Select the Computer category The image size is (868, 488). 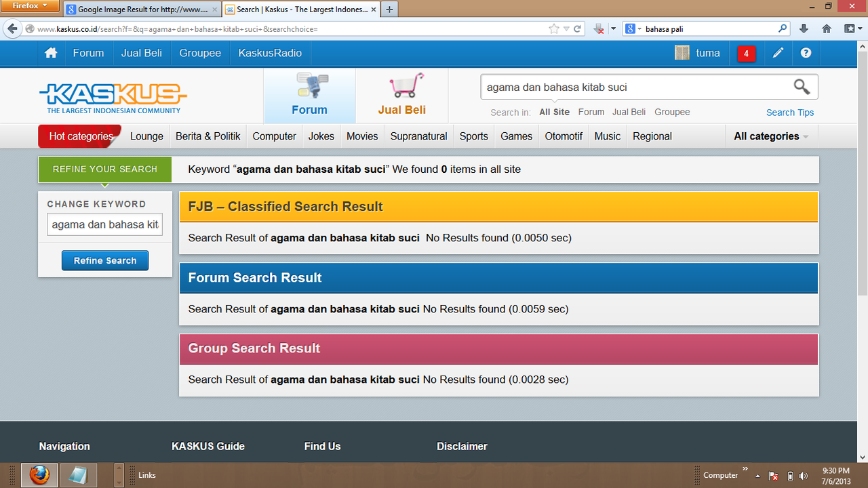click(x=274, y=136)
